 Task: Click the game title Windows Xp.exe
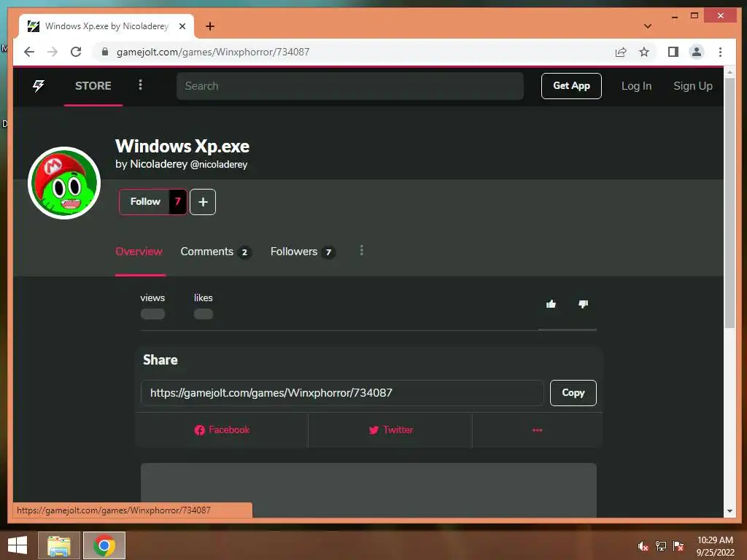pyautogui.click(x=182, y=146)
